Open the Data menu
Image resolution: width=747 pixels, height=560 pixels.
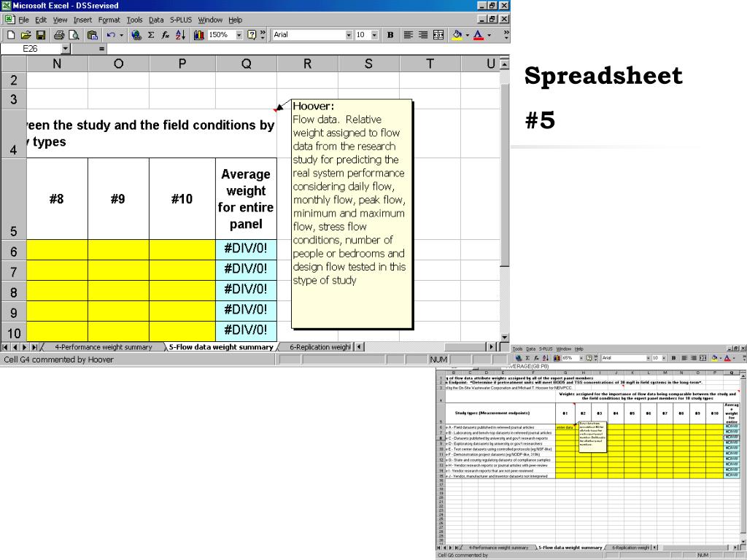[x=156, y=20]
